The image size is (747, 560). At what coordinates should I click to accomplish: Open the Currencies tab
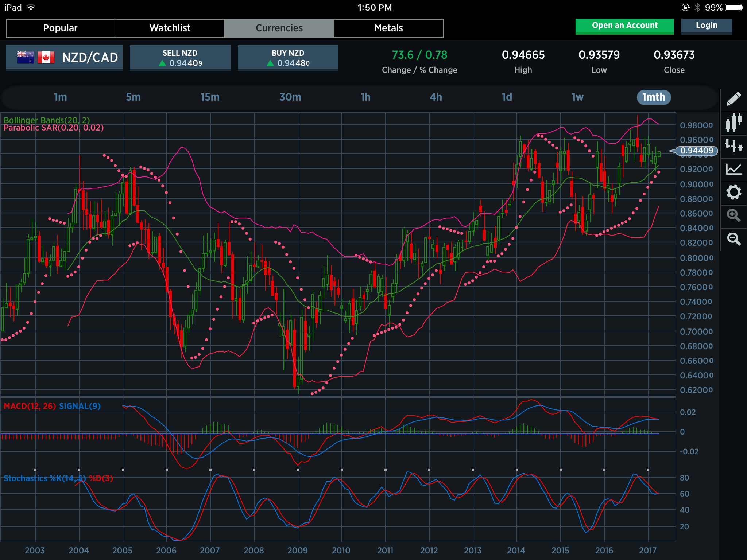click(279, 28)
